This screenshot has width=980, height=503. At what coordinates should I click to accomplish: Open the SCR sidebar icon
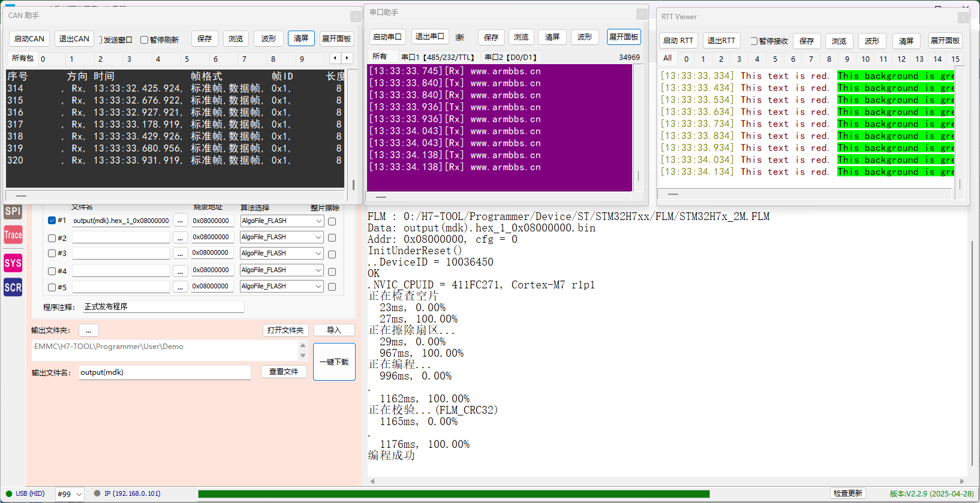point(13,287)
